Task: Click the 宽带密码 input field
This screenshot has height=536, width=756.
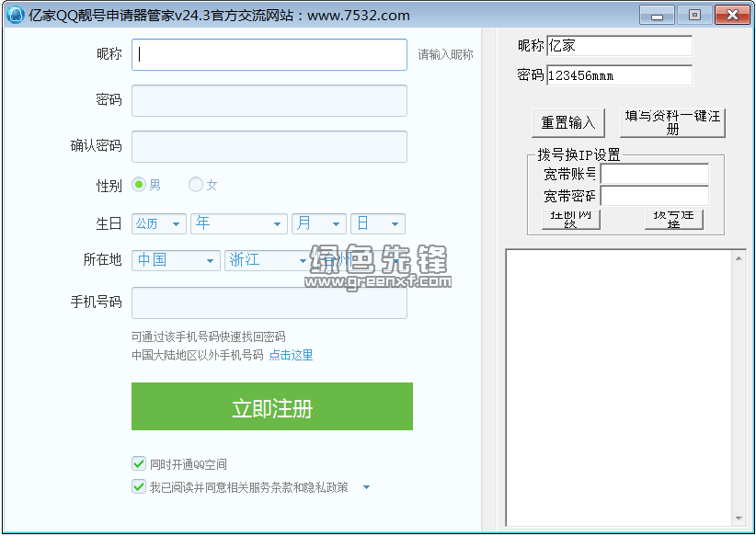Action: (654, 196)
